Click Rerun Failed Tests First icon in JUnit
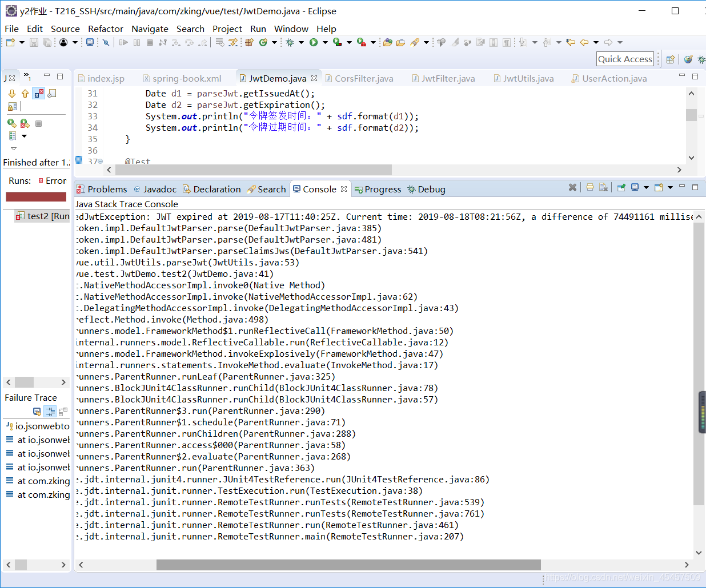The height and width of the screenshot is (588, 706). [x=25, y=123]
